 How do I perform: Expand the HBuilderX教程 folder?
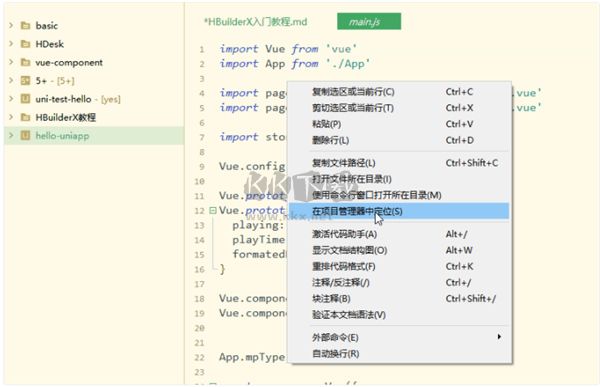11,117
